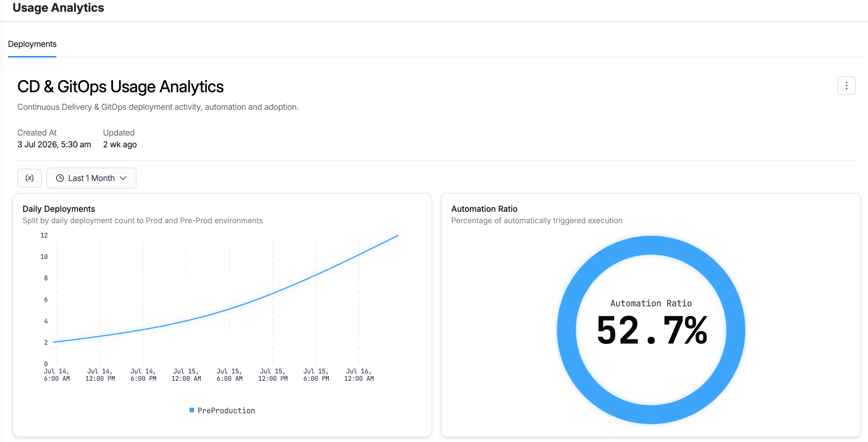Toggle the PreProduction series legend label
This screenshot has width=868, height=442.
(x=226, y=411)
